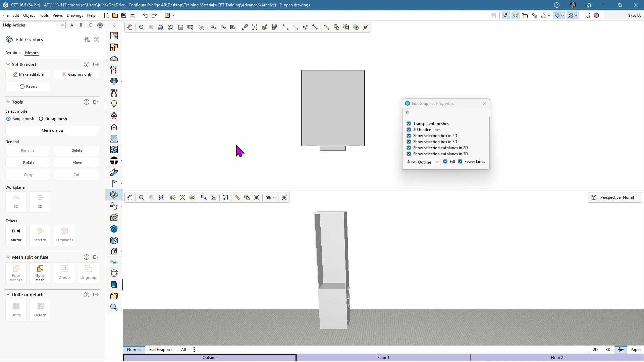Open the Edit Graphics help question mark
The height and width of the screenshot is (362, 644).
(x=97, y=40)
